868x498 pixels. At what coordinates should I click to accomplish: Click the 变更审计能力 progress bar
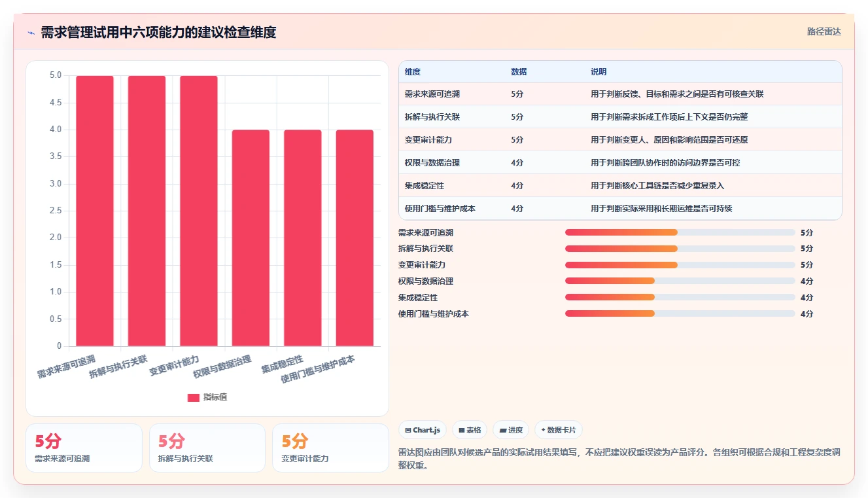pos(680,265)
